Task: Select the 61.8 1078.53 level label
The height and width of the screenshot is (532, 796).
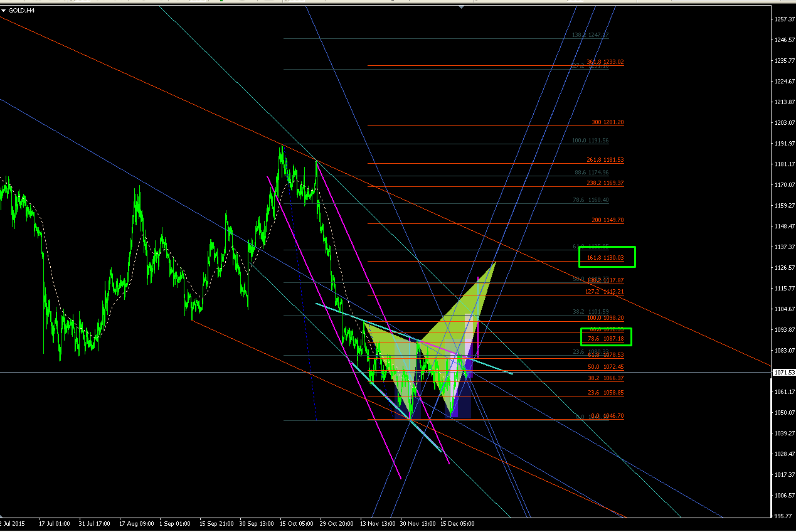Action: point(605,355)
